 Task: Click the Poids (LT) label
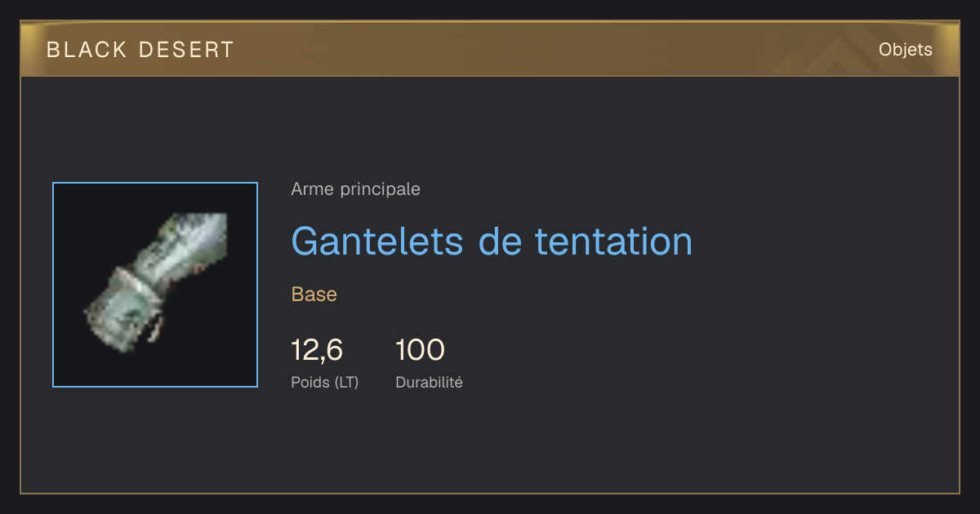point(324,382)
